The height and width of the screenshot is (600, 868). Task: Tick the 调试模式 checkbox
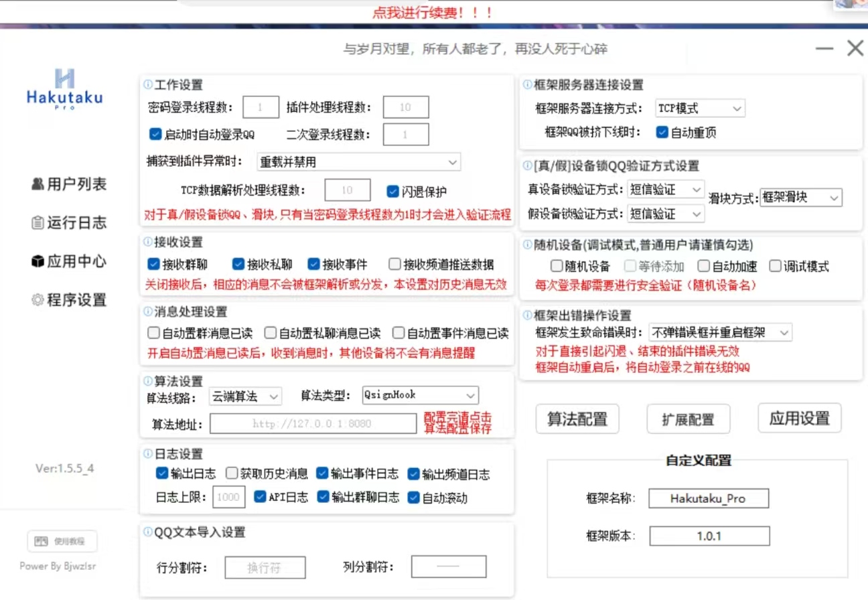coord(775,267)
